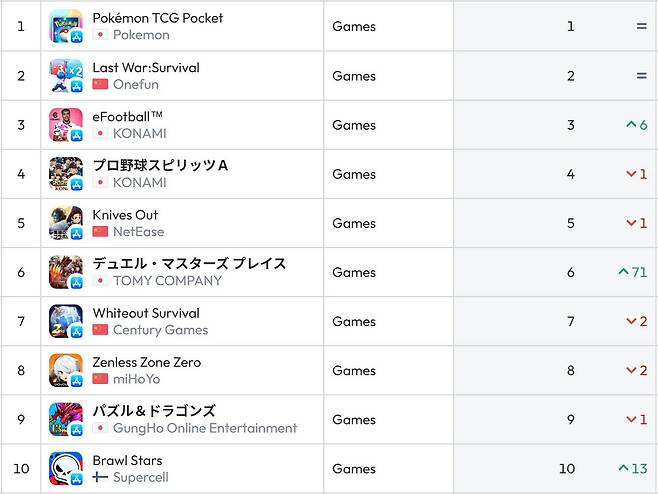
Task: Click the Zenless Zone Zero app icon
Action: point(66,370)
